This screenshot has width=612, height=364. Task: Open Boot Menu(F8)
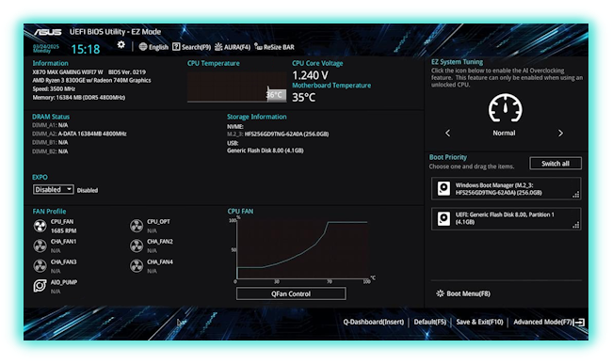tap(463, 293)
